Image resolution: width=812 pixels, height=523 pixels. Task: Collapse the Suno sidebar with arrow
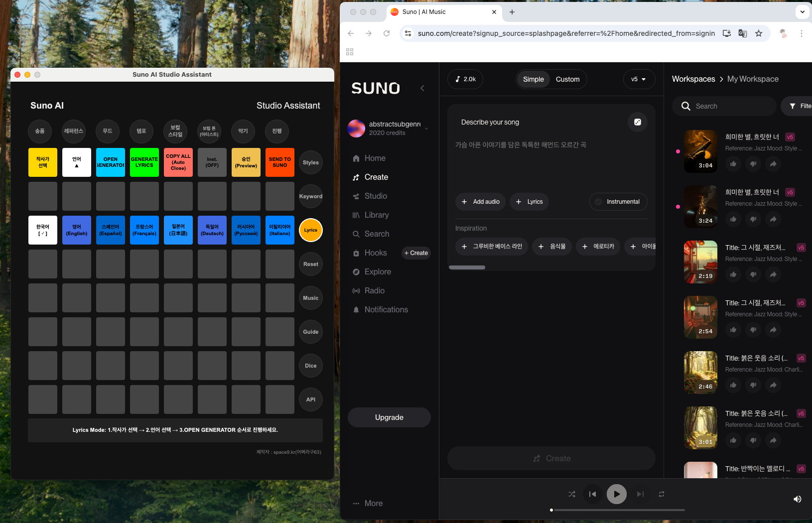[x=422, y=88]
